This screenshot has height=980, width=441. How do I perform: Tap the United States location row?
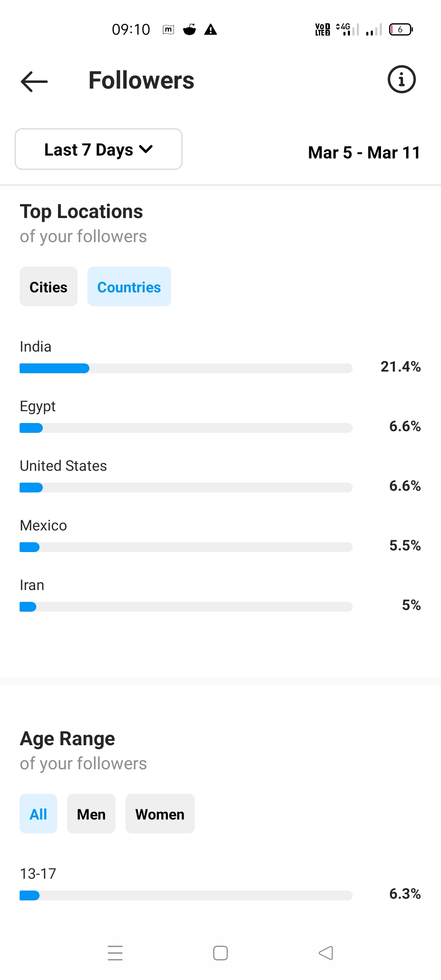coord(220,476)
